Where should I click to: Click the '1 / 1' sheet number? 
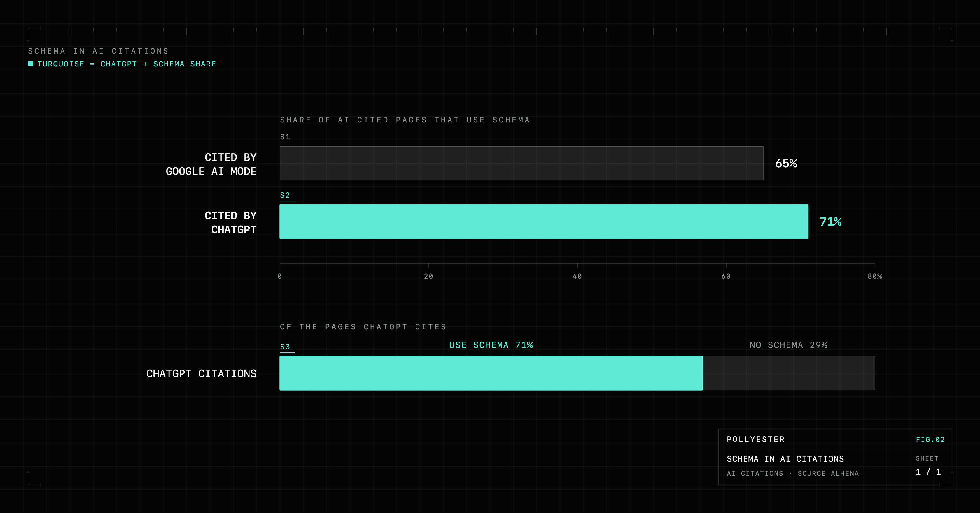(928, 472)
